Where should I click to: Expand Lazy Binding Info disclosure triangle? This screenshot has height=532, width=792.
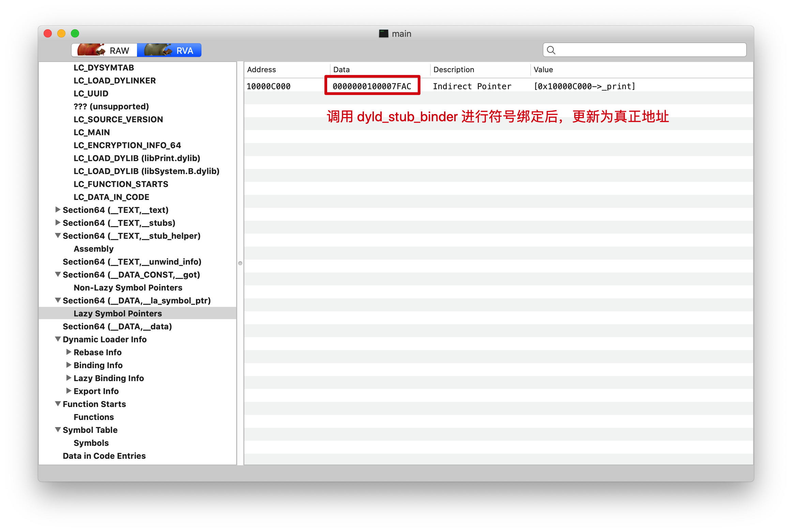point(69,378)
